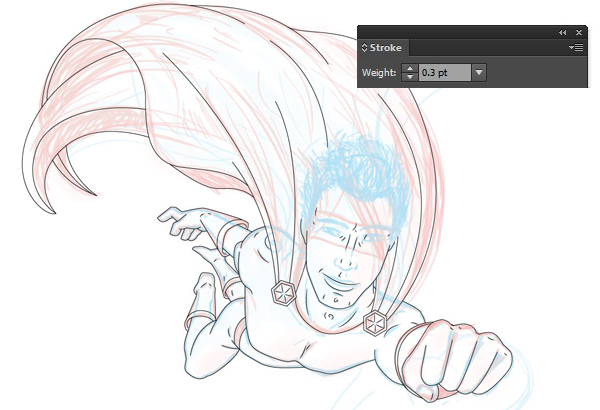Increase stroke weight with up arrow
The width and height of the screenshot is (600, 410).
click(x=410, y=69)
